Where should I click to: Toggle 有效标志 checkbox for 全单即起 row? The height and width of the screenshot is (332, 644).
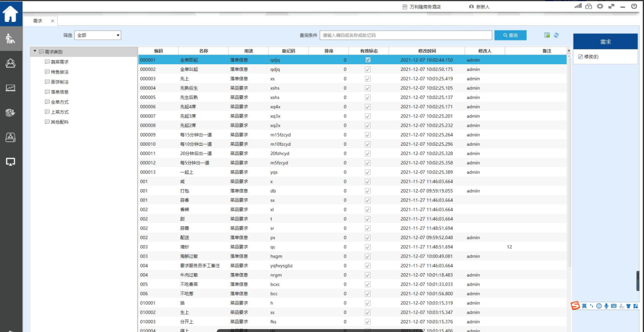pyautogui.click(x=368, y=60)
